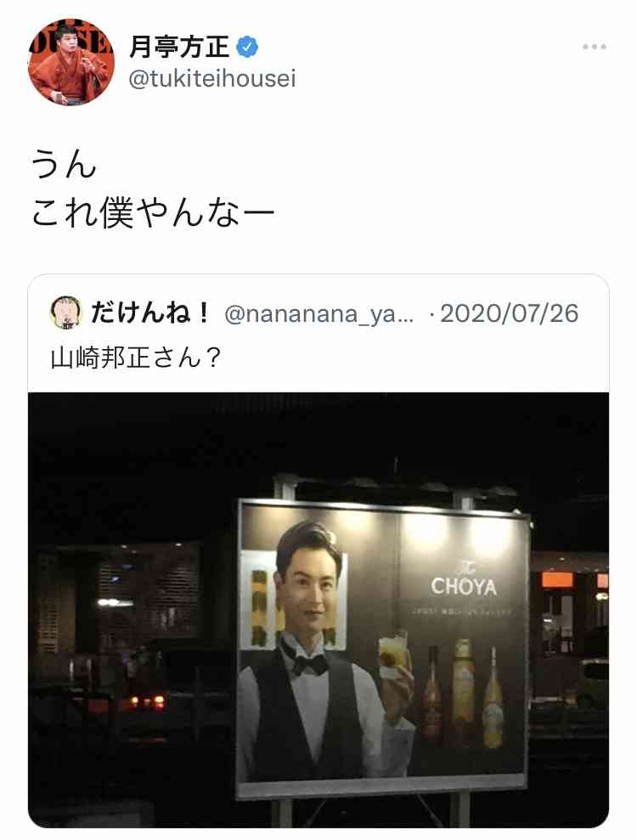Click the blue verified badge
Image resolution: width=637 pixels, height=840 pixels.
point(247,48)
